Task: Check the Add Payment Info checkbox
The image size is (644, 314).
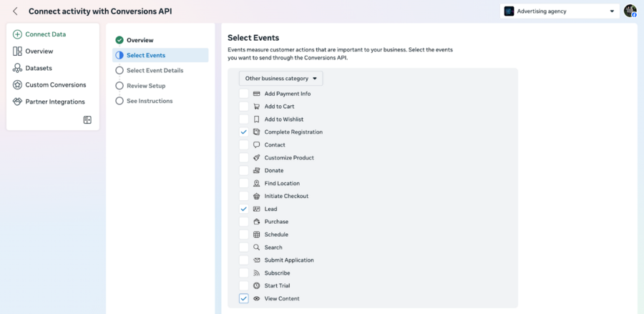Action: (244, 94)
